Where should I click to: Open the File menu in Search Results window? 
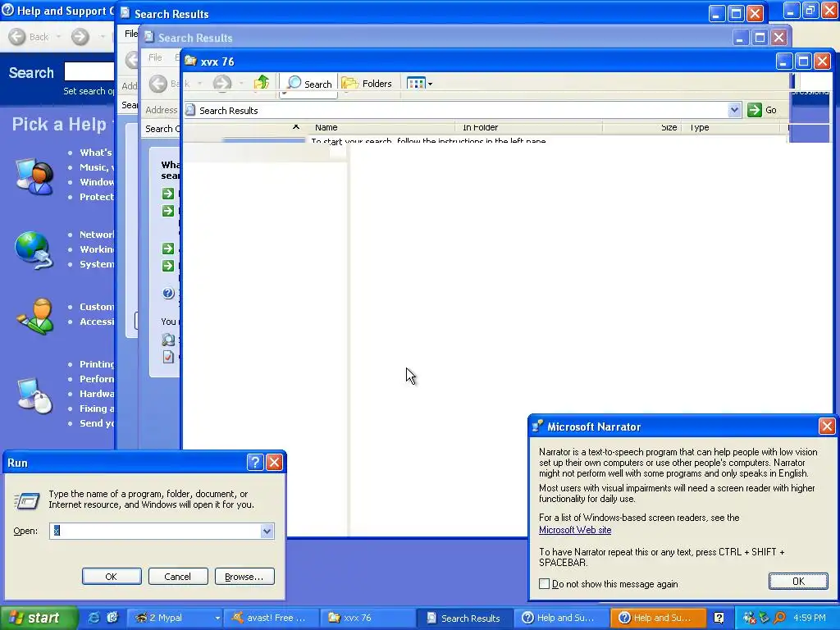click(130, 33)
